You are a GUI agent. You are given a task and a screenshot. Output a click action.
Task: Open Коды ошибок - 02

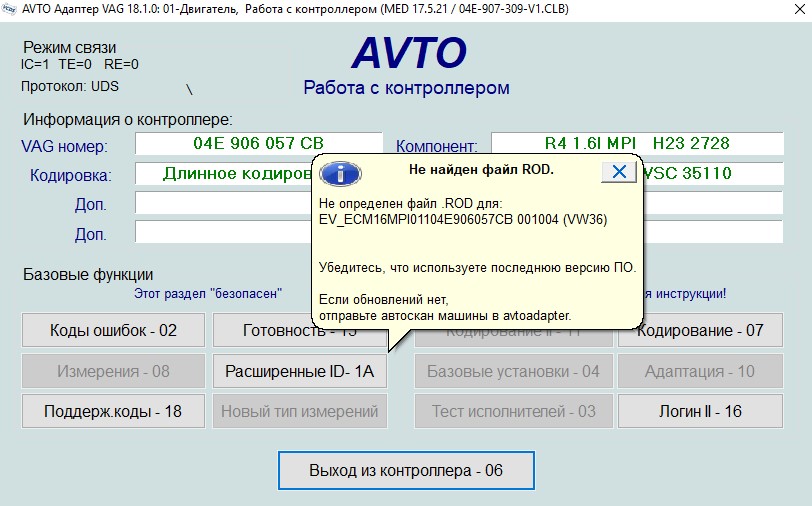click(113, 330)
